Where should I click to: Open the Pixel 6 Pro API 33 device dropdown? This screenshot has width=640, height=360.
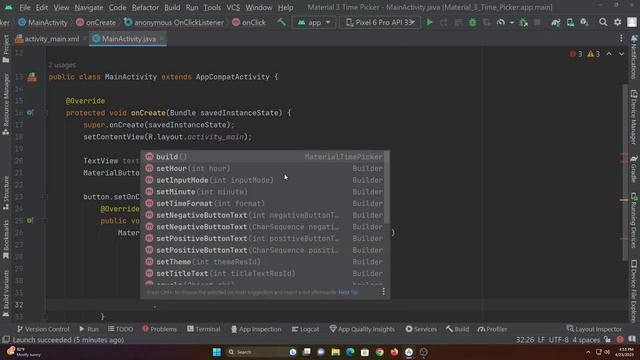coord(380,22)
